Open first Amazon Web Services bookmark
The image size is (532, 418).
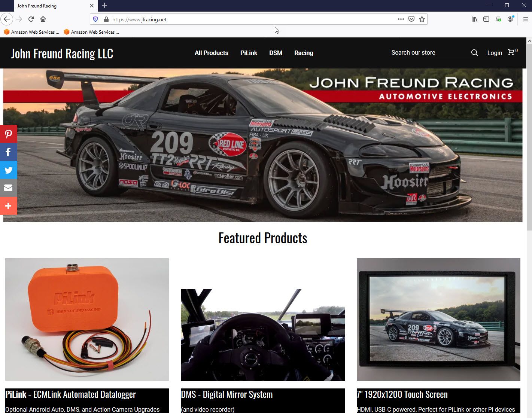click(31, 32)
